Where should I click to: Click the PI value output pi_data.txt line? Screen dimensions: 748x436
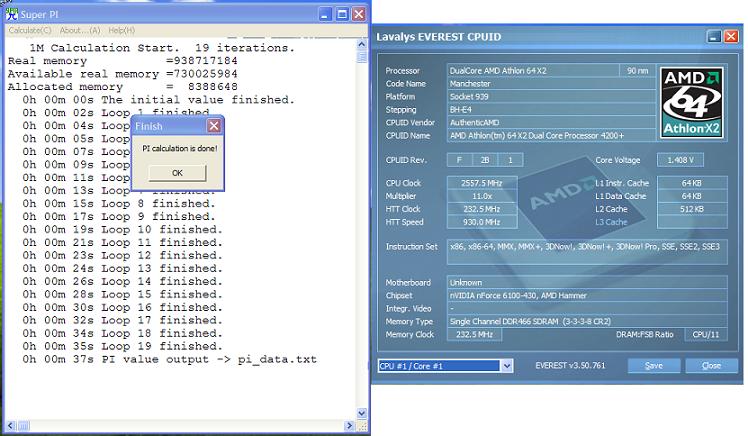point(169,359)
